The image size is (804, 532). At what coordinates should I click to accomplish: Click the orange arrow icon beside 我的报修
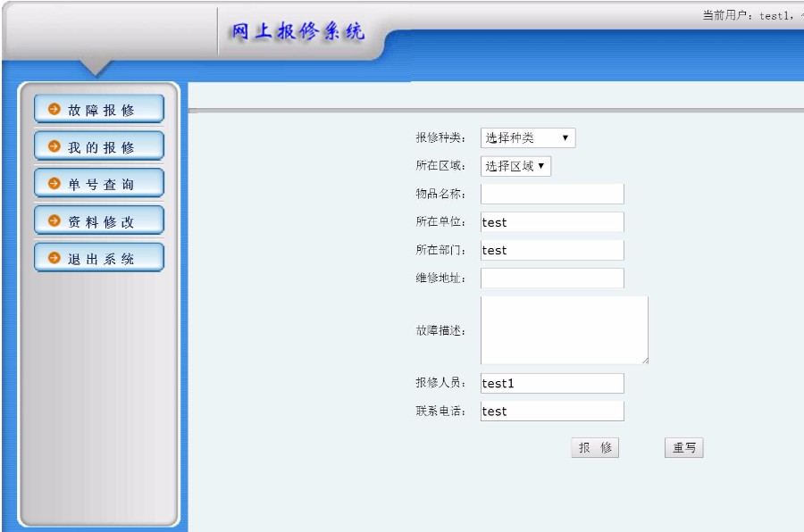click(54, 146)
